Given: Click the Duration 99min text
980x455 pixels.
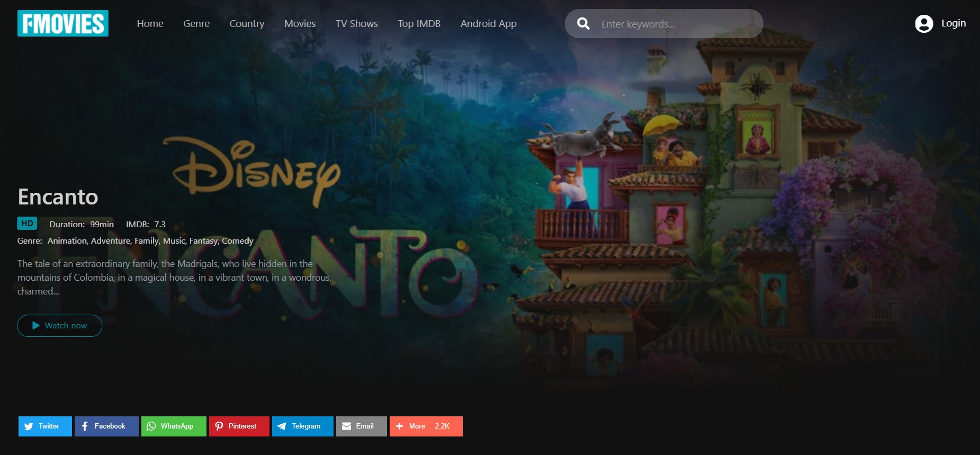Looking at the screenshot, I should 82,225.
